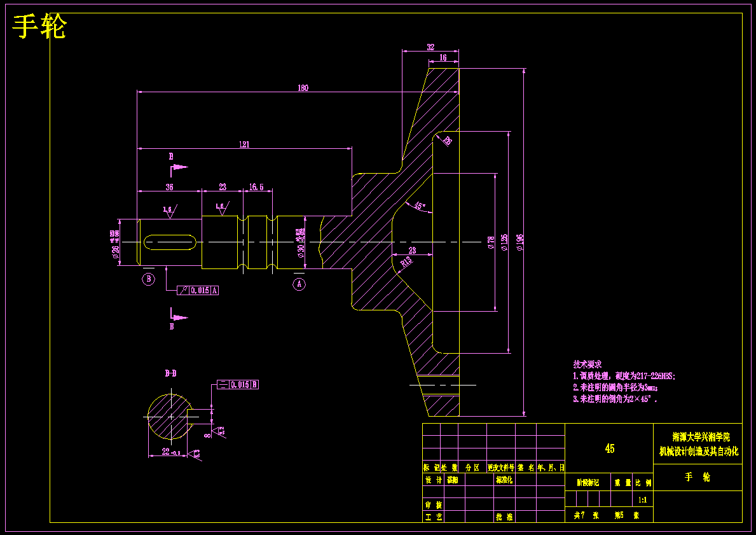Select requirement line about 3mm fillet radius
Viewport: 756px width, 535px height.
coord(615,387)
